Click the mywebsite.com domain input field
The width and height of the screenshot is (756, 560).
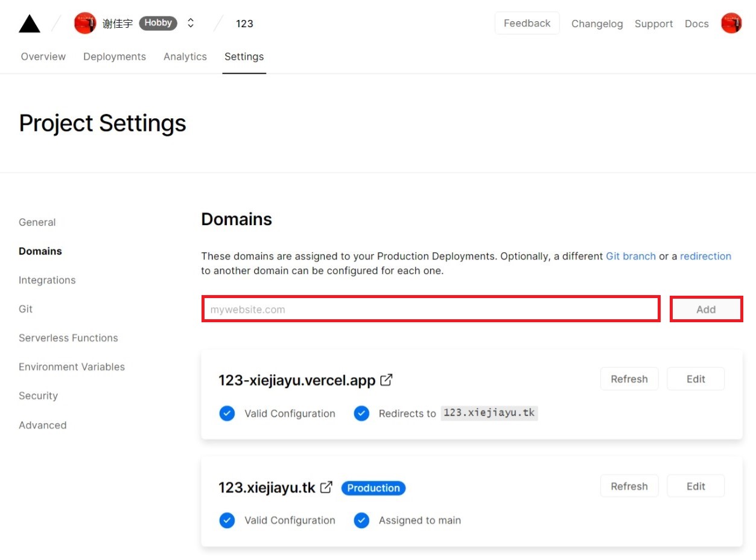tap(430, 308)
